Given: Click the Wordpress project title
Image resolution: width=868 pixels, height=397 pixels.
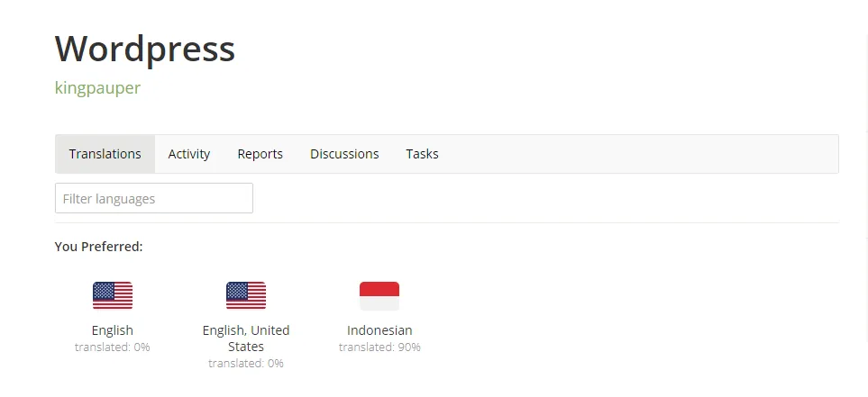Looking at the screenshot, I should [145, 49].
